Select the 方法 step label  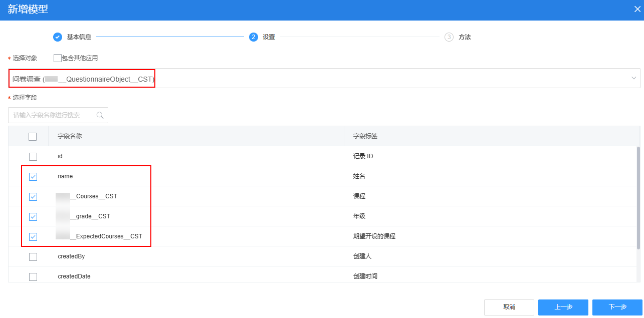(465, 37)
